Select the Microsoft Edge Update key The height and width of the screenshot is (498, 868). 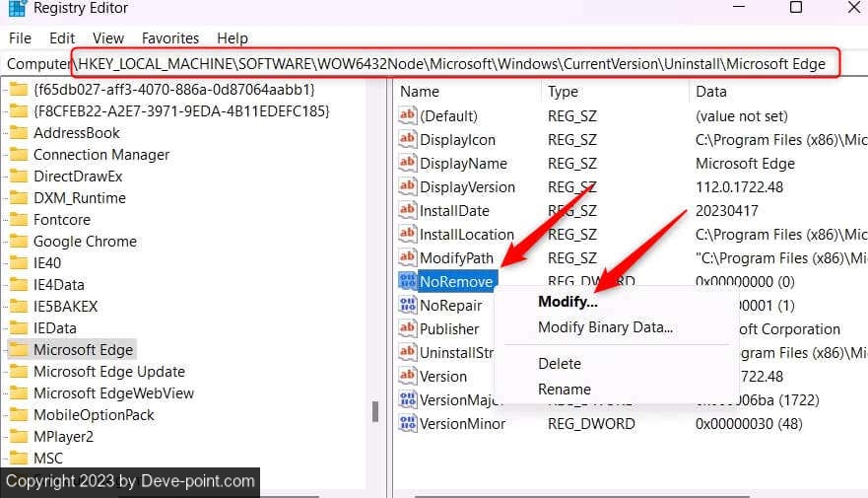tap(108, 372)
